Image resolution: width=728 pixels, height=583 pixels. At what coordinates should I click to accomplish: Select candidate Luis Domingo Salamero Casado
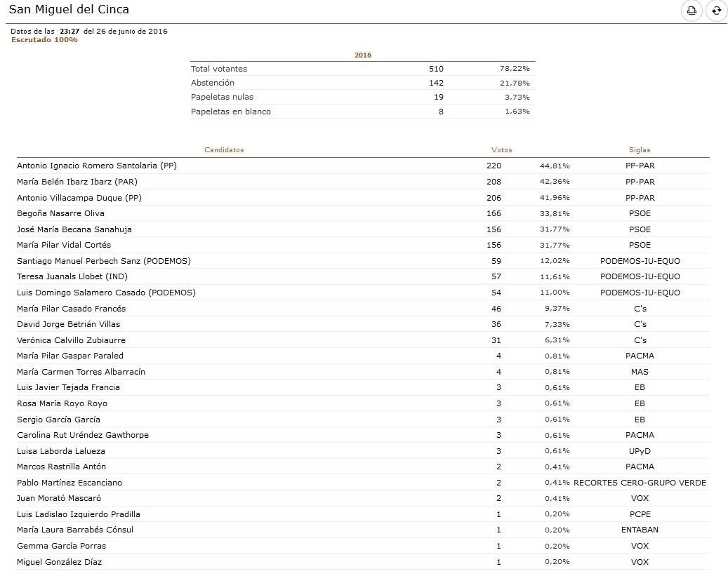point(106,293)
